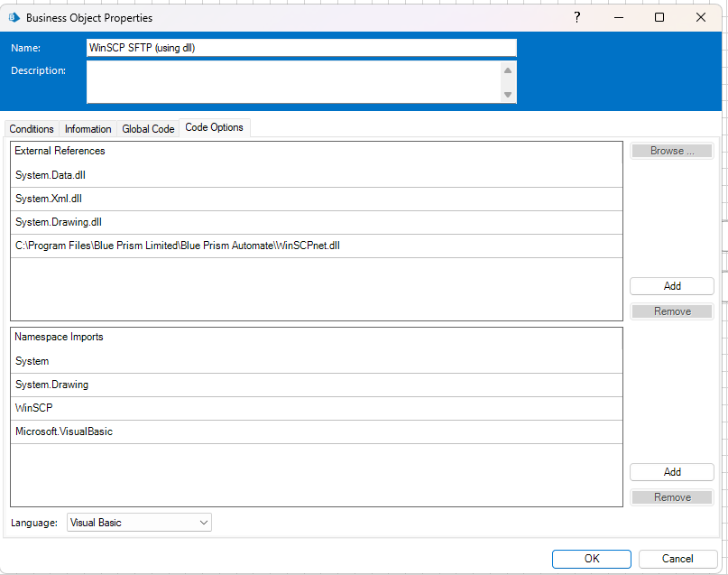The height and width of the screenshot is (575, 728).
Task: Open the Language dropdown
Action: point(139,523)
